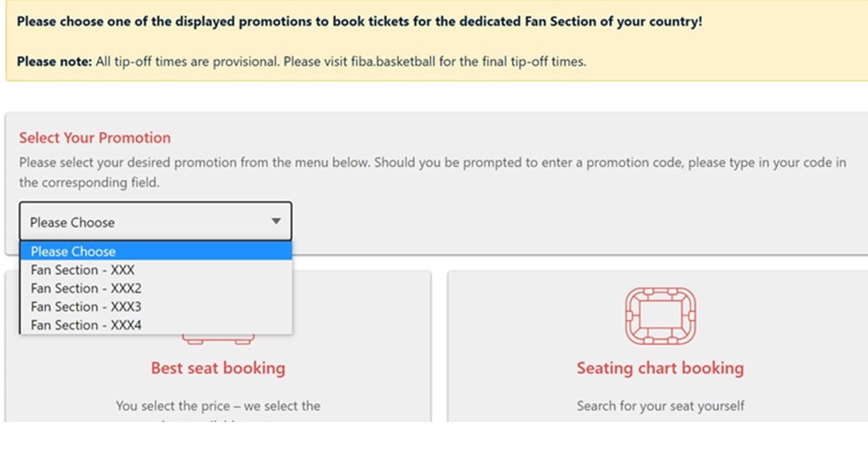Viewport: 868px width, 455px height.
Task: Pick "Fan Section - XXX3" promotion
Action: pyautogui.click(x=86, y=306)
